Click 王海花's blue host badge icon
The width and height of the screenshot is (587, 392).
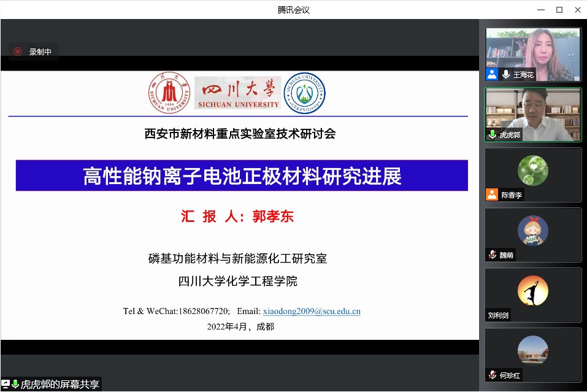click(492, 74)
